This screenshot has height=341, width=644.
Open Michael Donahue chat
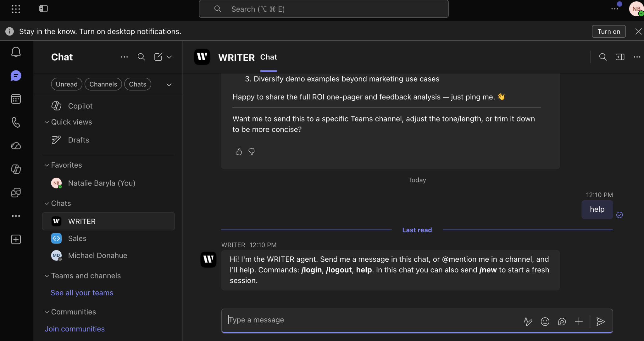[108, 255]
